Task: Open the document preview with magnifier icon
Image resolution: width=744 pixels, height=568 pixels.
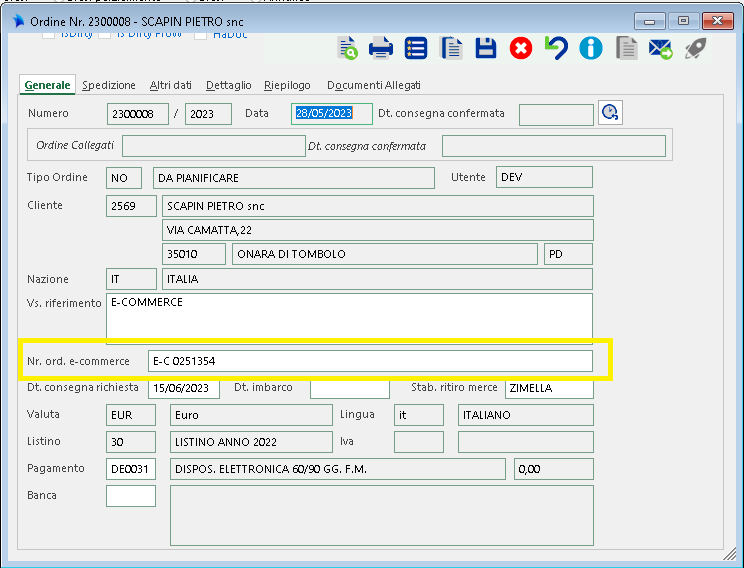Action: [x=347, y=48]
